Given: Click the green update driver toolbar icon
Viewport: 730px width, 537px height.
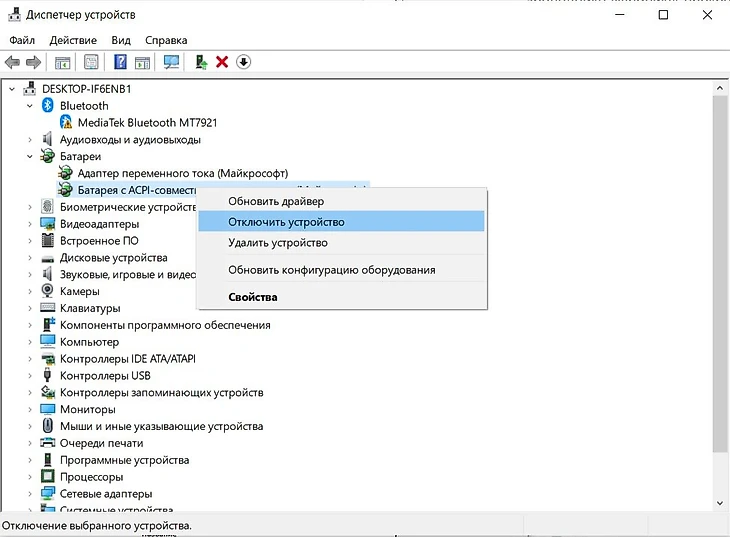Looking at the screenshot, I should [201, 62].
